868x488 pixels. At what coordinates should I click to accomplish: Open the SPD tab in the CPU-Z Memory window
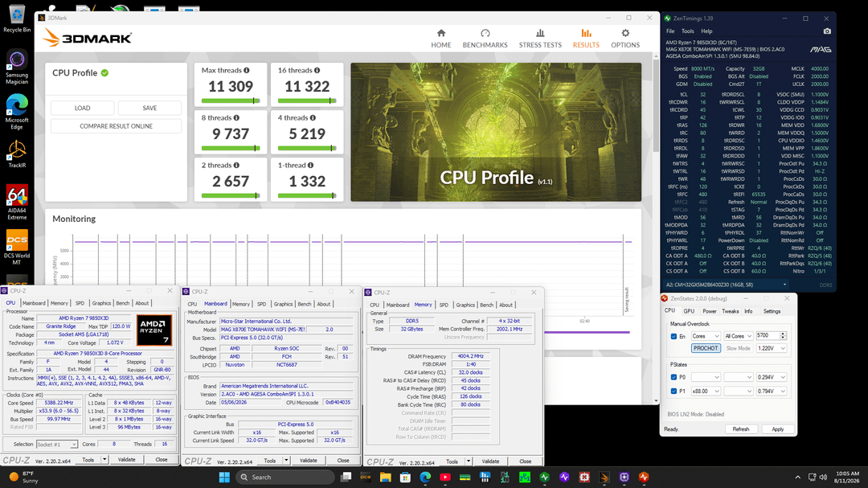coord(444,305)
